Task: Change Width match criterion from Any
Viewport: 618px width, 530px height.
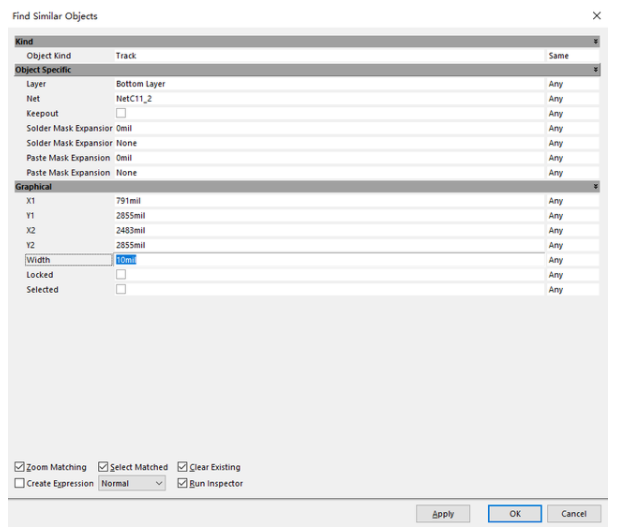Action: click(x=573, y=260)
